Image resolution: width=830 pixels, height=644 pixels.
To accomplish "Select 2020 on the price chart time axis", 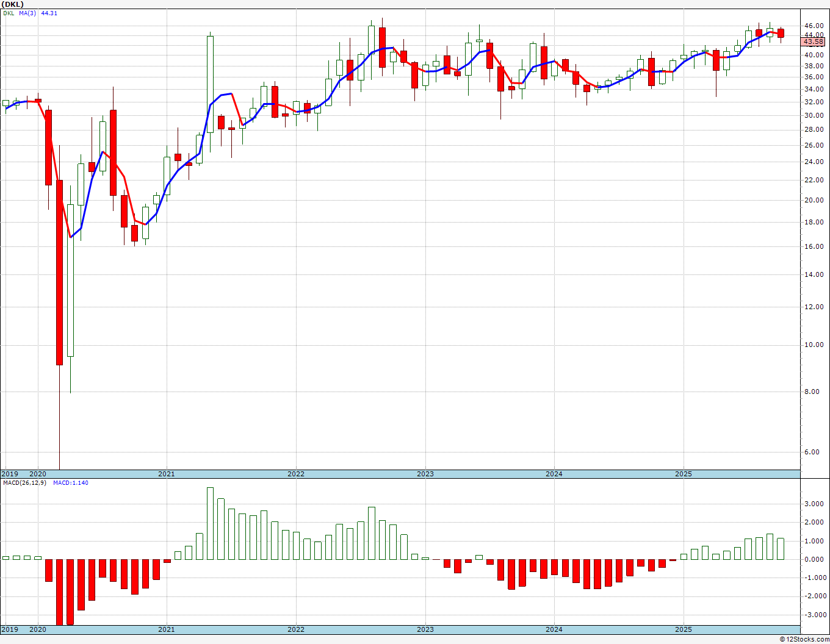I will point(38,474).
